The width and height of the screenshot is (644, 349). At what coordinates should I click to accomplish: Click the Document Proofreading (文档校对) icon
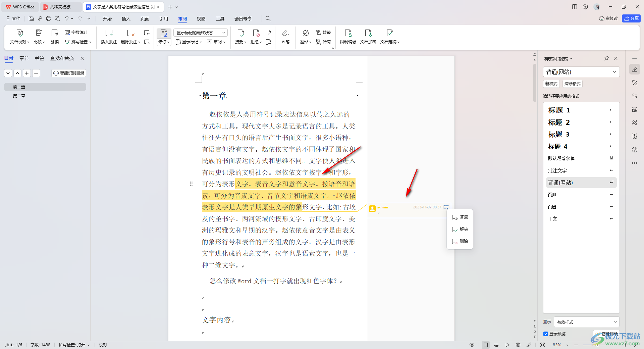(19, 33)
